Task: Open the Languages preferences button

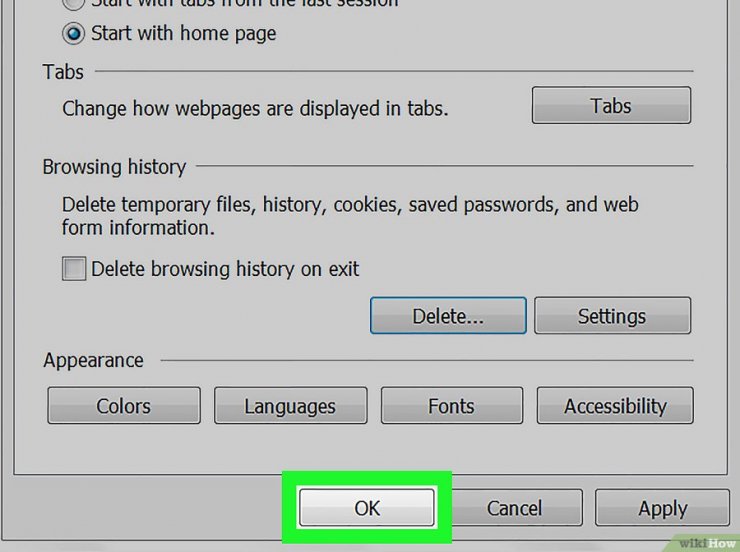Action: coord(290,406)
